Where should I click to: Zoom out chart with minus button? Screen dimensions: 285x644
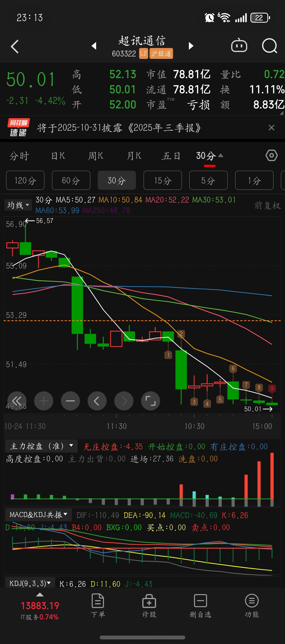[x=70, y=401]
